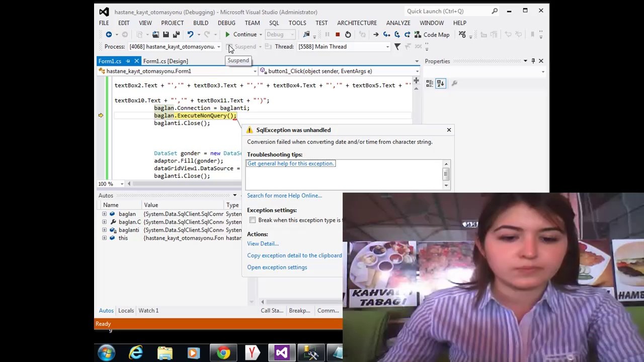Image resolution: width=644 pixels, height=362 pixels.
Task: Stop debugging with the red square icon
Action: 338,35
